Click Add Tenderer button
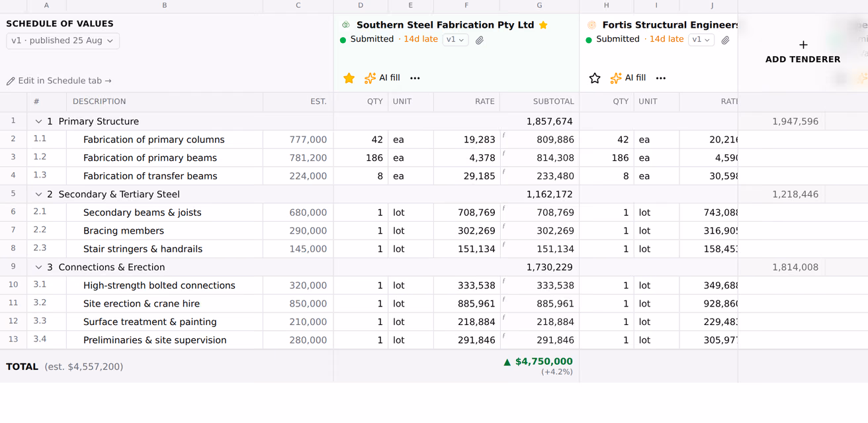 [803, 52]
